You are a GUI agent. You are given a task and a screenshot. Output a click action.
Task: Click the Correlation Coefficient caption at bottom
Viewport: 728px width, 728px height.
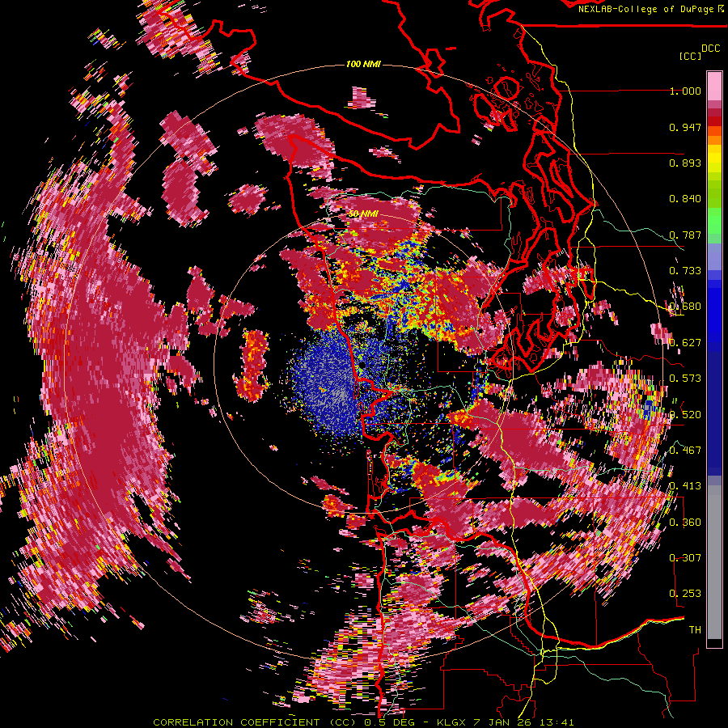click(363, 722)
